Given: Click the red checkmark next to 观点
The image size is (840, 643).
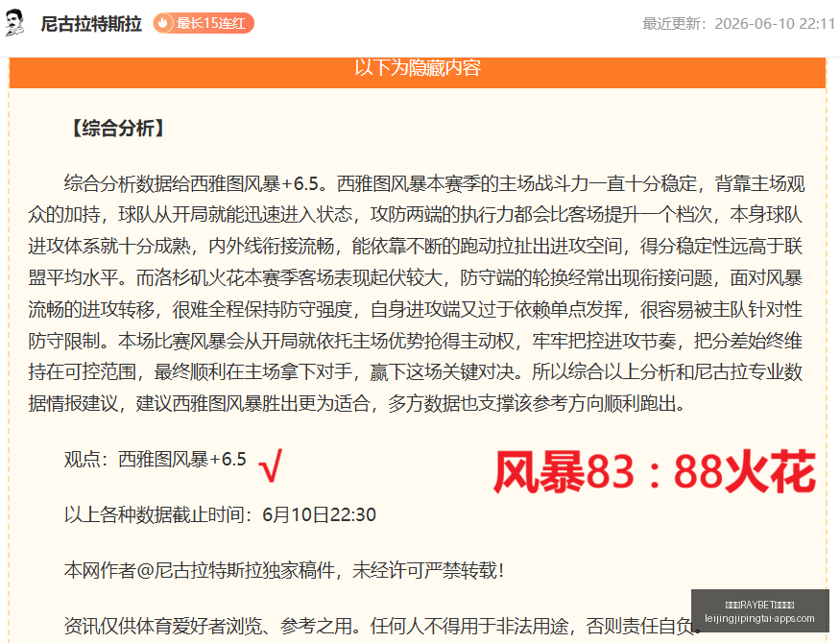Looking at the screenshot, I should pyautogui.click(x=271, y=465).
